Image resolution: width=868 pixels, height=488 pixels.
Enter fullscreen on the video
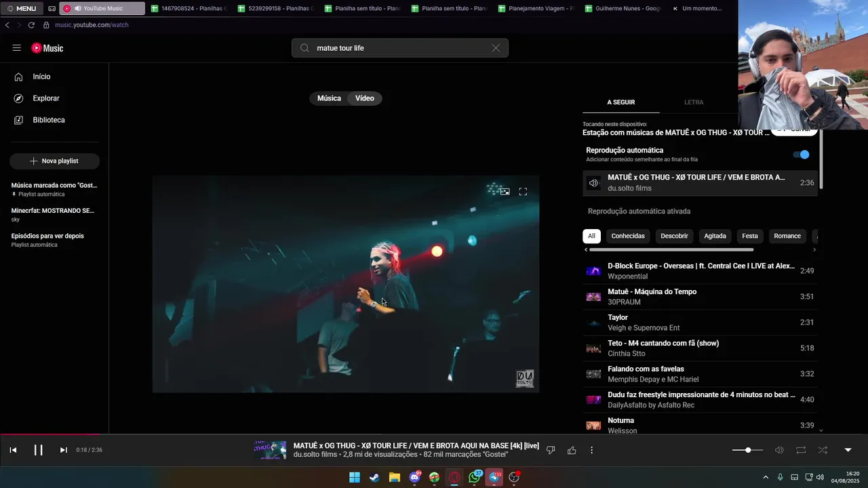point(523,192)
